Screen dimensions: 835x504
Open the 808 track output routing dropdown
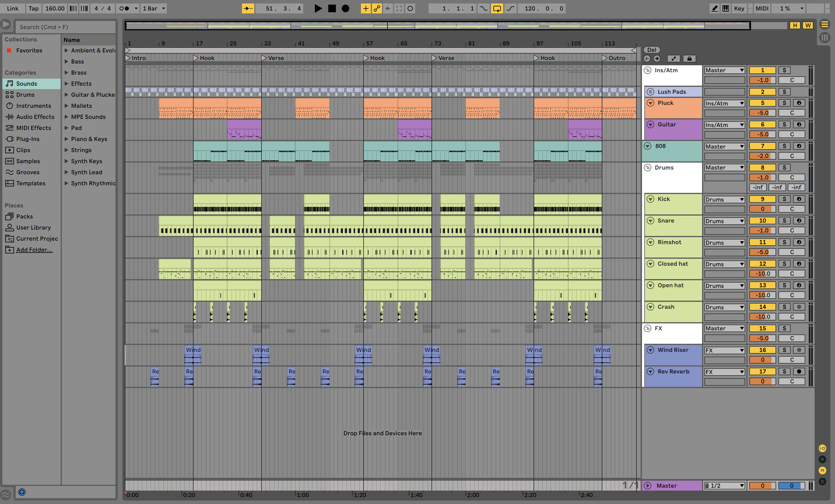(x=724, y=147)
